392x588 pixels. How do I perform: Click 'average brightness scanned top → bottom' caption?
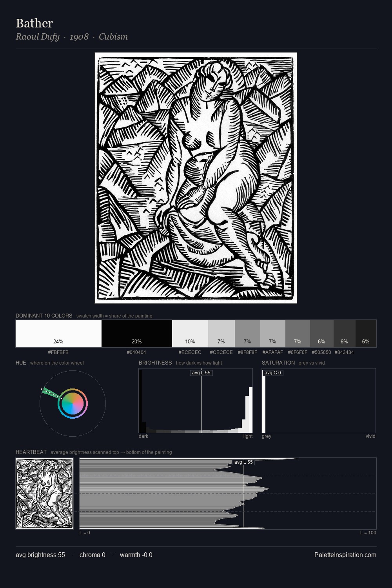point(111,452)
